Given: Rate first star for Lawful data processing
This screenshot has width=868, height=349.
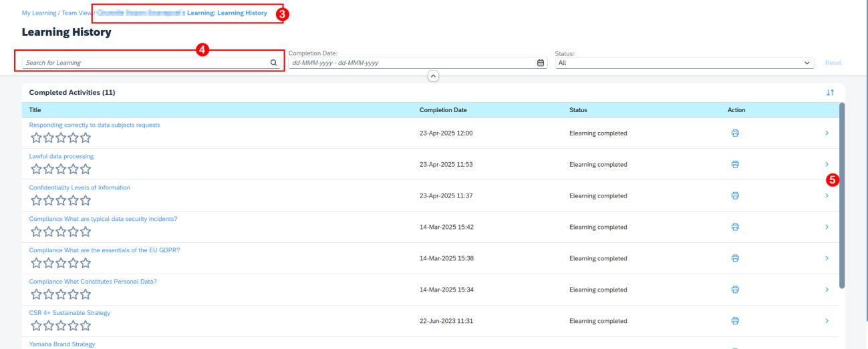Looking at the screenshot, I should 35,170.
